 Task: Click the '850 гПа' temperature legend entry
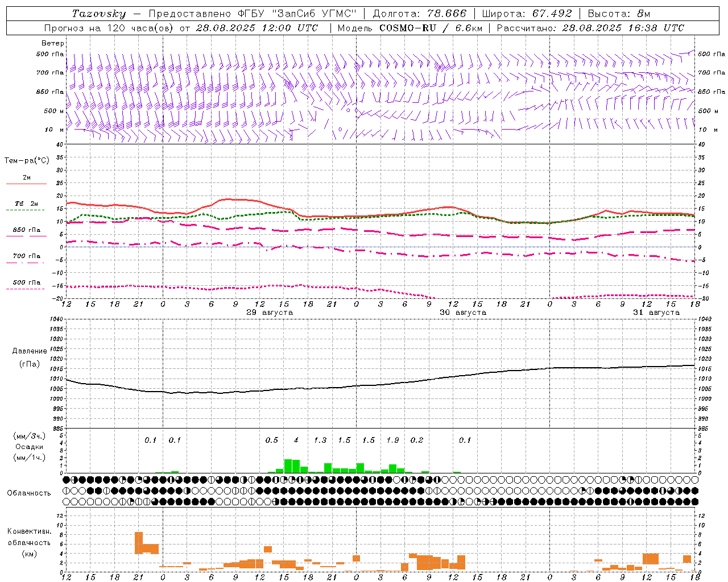point(27,230)
